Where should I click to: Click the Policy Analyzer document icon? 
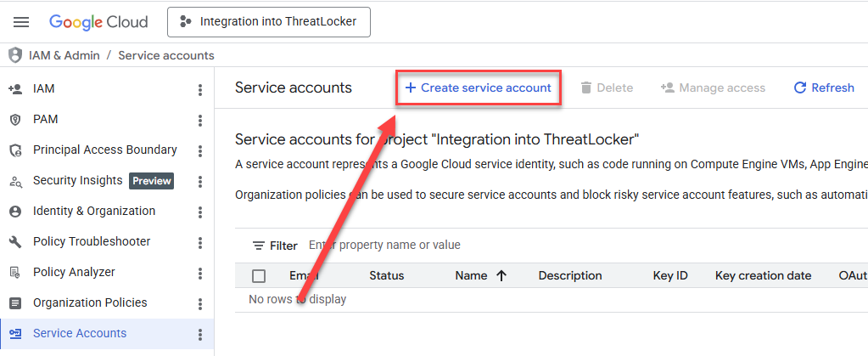tap(15, 272)
